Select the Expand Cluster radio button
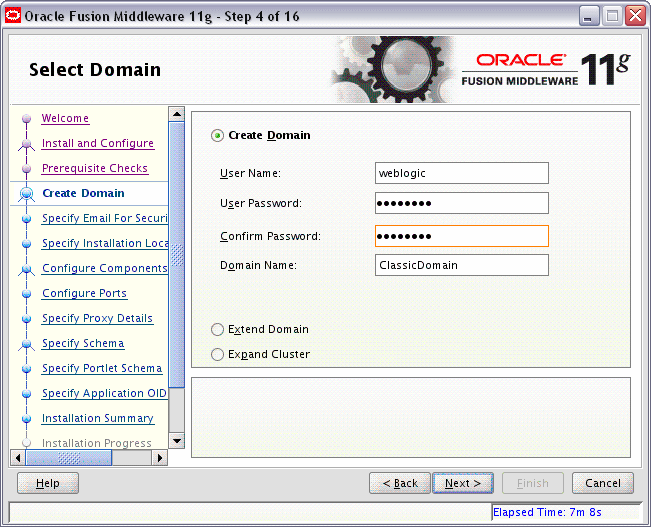The image size is (651, 527). (217, 354)
